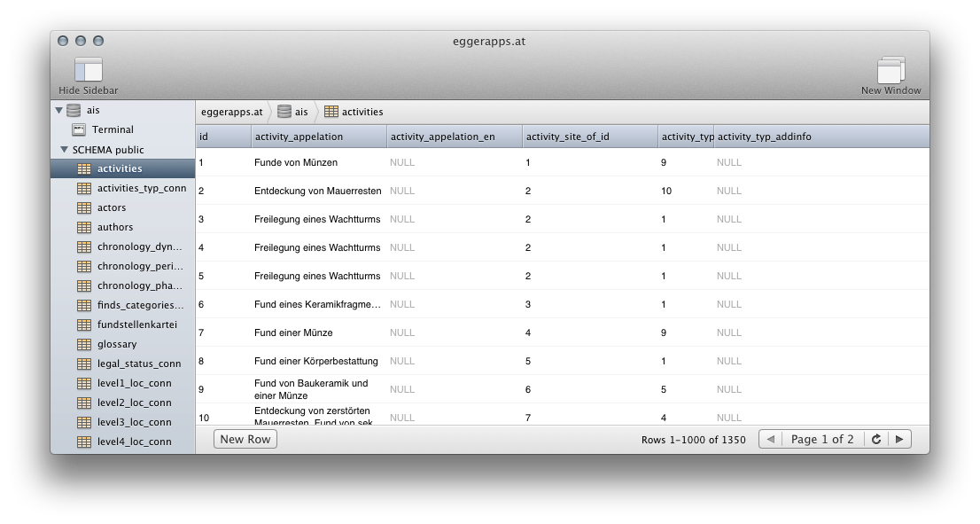Open the Terminal item in sidebar
980x524 pixels.
click(x=113, y=129)
